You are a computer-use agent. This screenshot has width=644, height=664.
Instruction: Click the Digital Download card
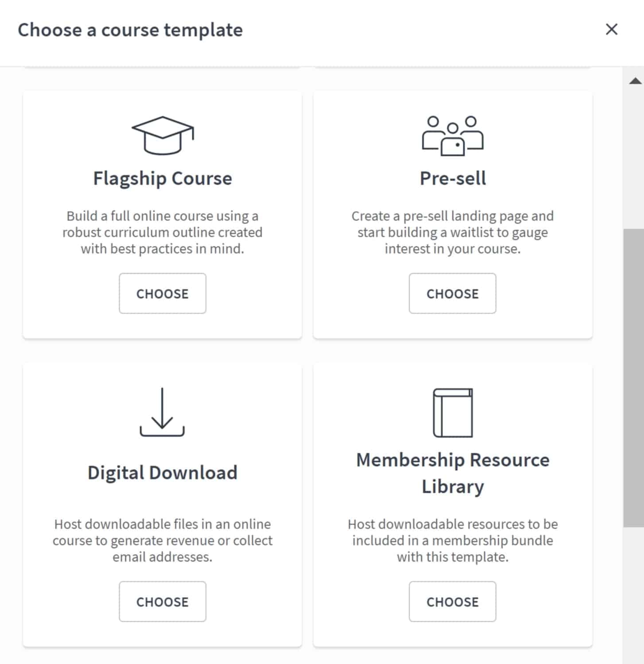[162, 505]
